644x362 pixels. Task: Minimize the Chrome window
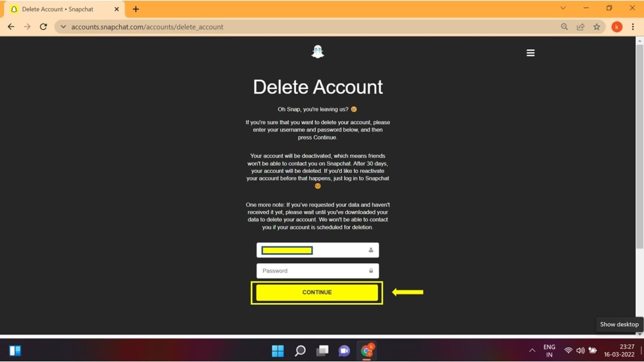[586, 8]
